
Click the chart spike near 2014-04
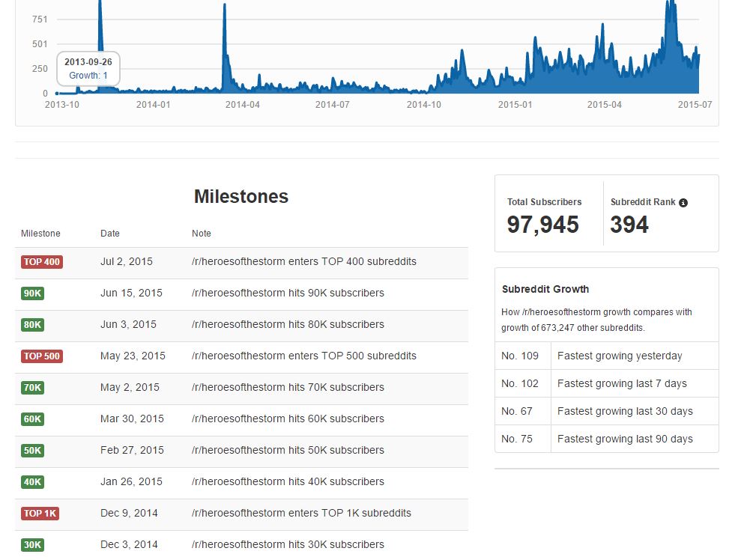tap(225, 45)
